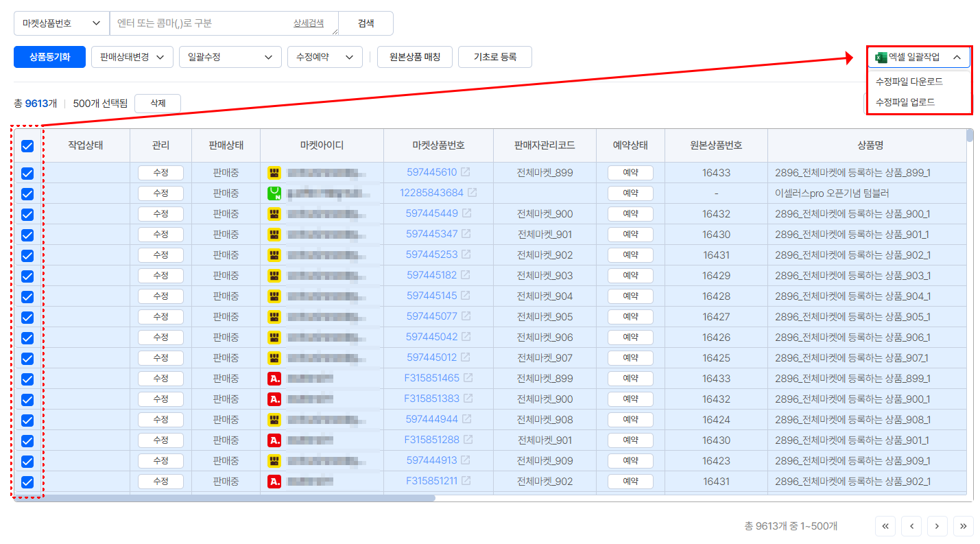Image resolution: width=980 pixels, height=544 pixels.
Task: Uncheck the checkbox for row 597445012
Action: pyautogui.click(x=27, y=358)
